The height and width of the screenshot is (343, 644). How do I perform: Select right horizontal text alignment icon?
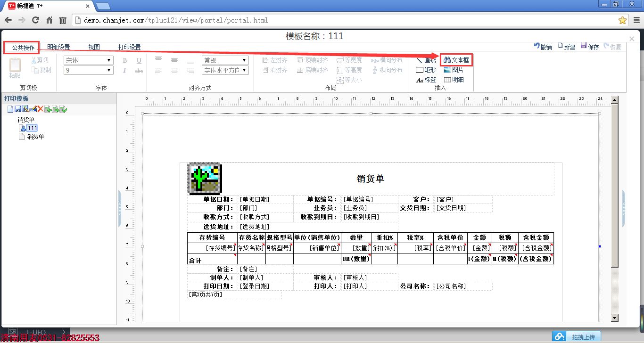click(x=190, y=70)
